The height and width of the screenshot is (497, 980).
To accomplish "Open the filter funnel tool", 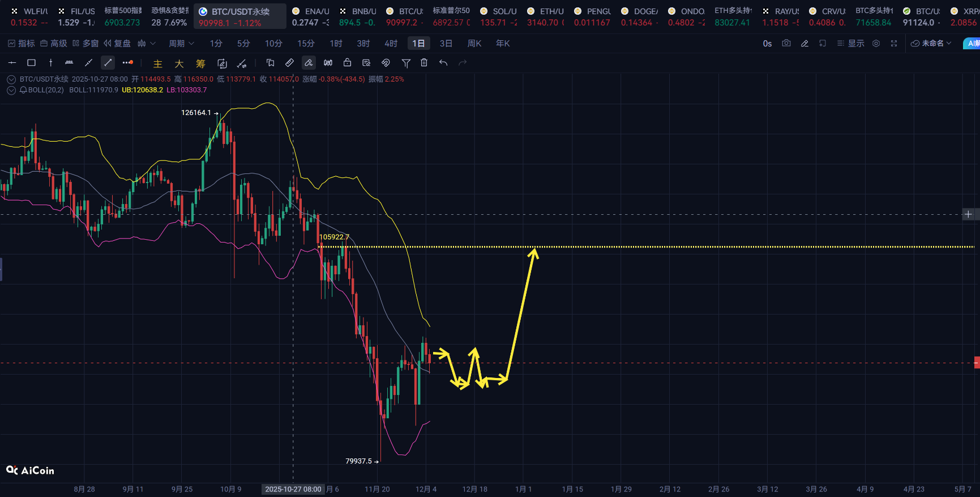I will tap(406, 63).
